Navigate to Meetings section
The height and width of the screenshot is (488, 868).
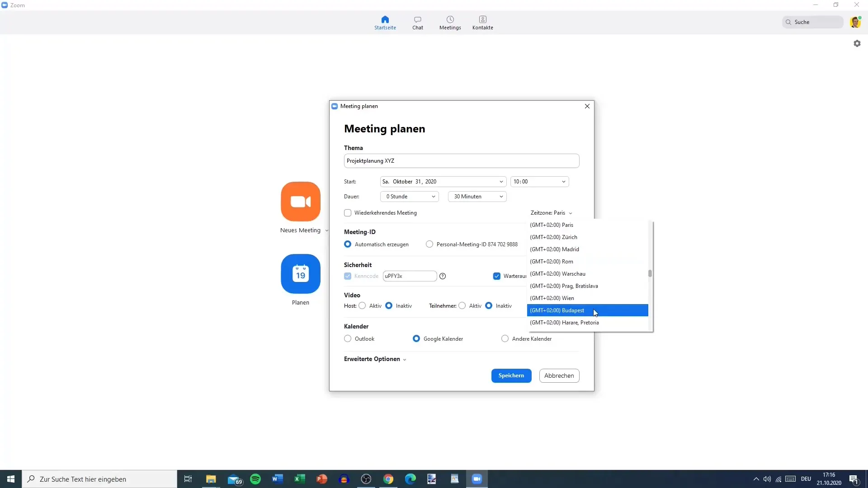[x=450, y=22]
